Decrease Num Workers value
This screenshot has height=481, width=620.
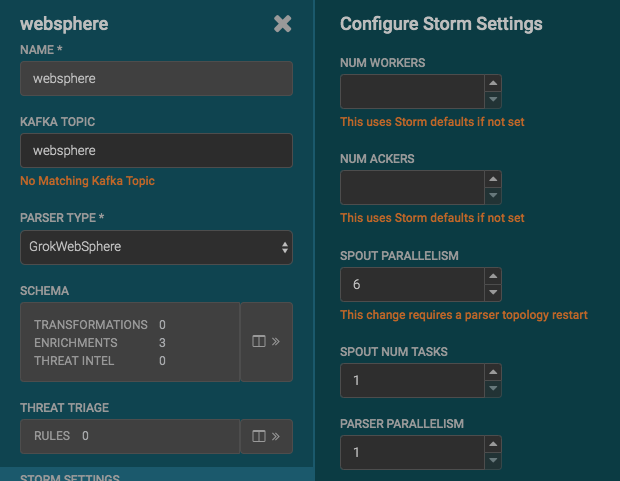[493, 100]
